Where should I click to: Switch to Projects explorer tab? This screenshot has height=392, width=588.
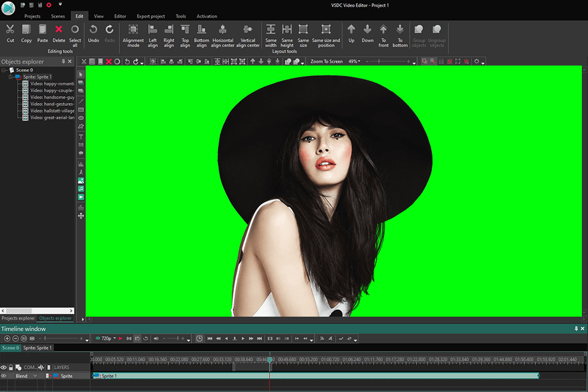(x=18, y=318)
